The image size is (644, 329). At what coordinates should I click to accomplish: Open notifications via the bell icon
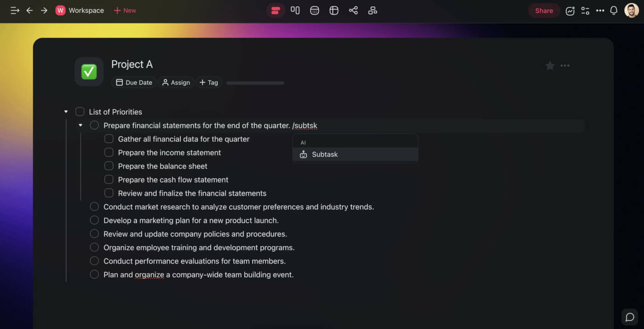[614, 10]
